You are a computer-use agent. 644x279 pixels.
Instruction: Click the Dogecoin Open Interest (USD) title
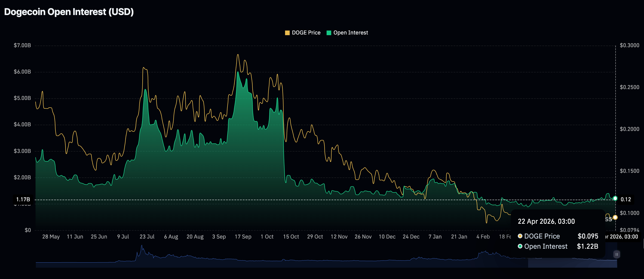[69, 12]
